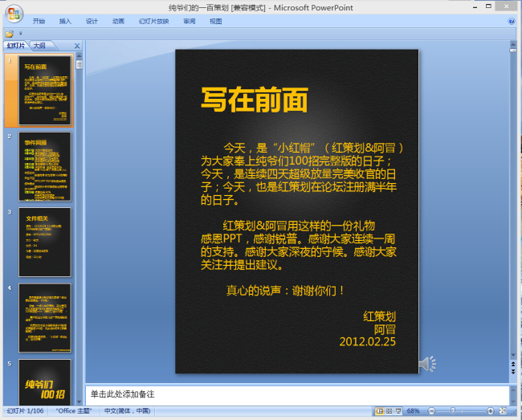
Task: Click the thumbnail pane scroll down arrow
Action: tap(79, 402)
